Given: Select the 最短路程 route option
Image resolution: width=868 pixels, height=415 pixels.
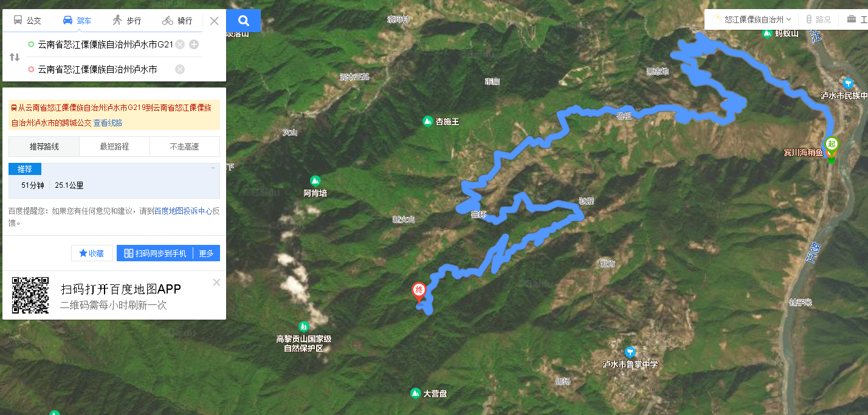Looking at the screenshot, I should pyautogui.click(x=114, y=146).
